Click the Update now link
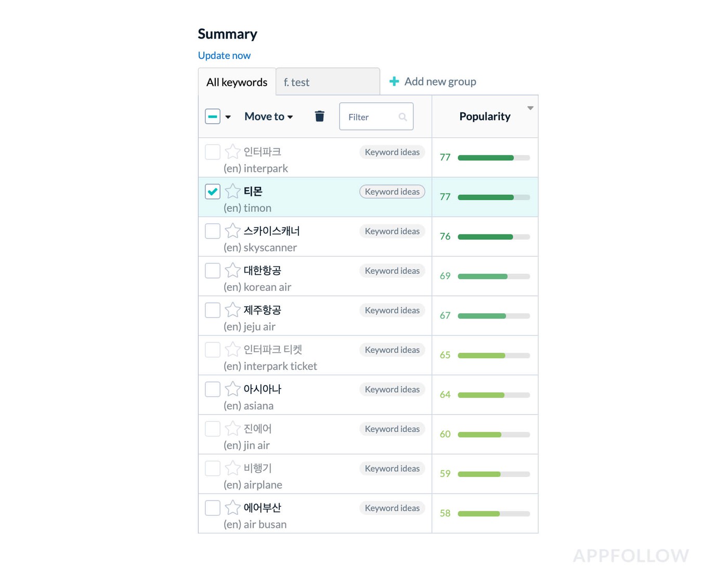Image resolution: width=728 pixels, height=570 pixels. [224, 55]
